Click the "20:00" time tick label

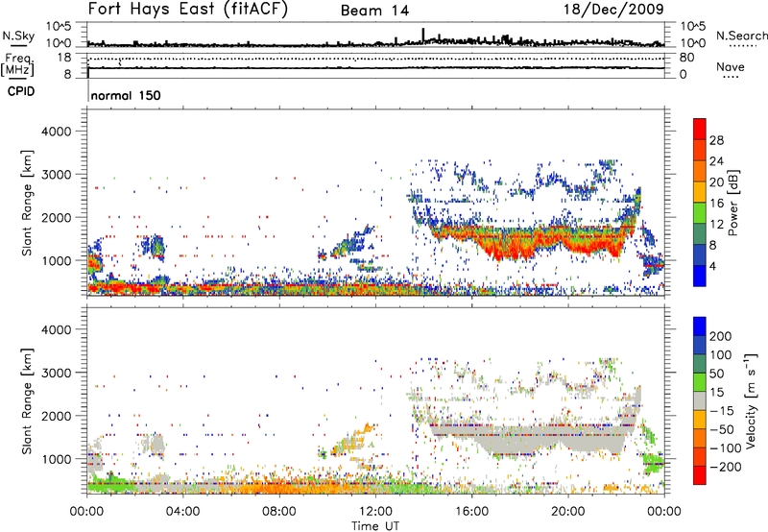pos(567,512)
